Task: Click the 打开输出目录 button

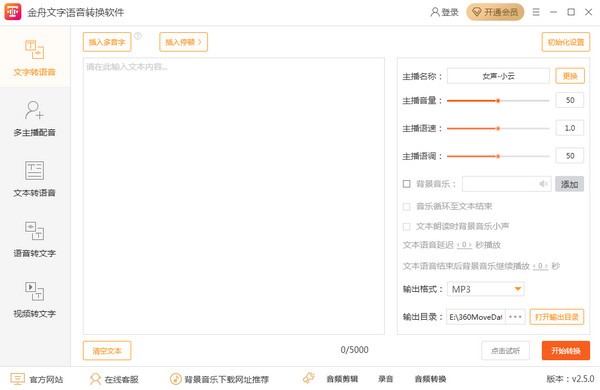Action: click(x=557, y=317)
